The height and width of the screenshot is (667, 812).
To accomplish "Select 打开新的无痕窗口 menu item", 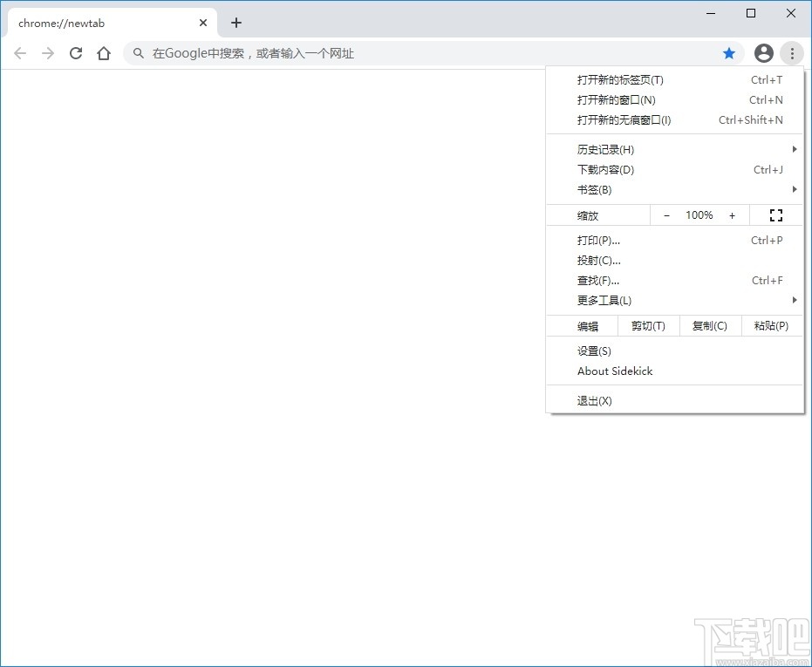I will click(624, 119).
